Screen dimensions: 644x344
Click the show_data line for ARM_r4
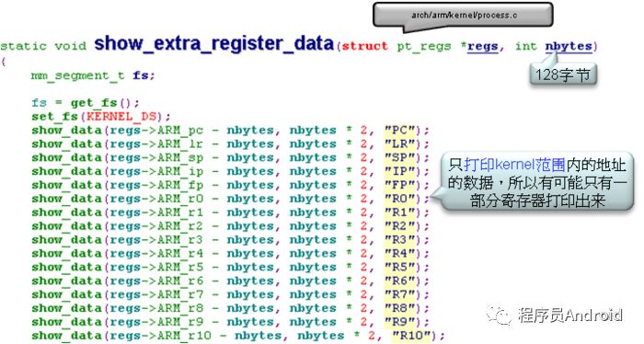(230, 254)
